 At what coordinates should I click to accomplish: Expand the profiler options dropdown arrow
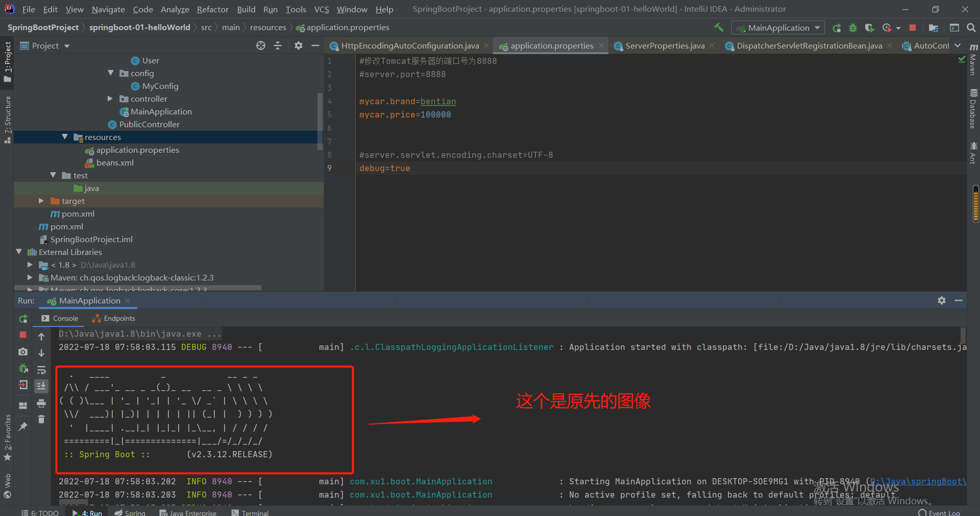pos(898,28)
